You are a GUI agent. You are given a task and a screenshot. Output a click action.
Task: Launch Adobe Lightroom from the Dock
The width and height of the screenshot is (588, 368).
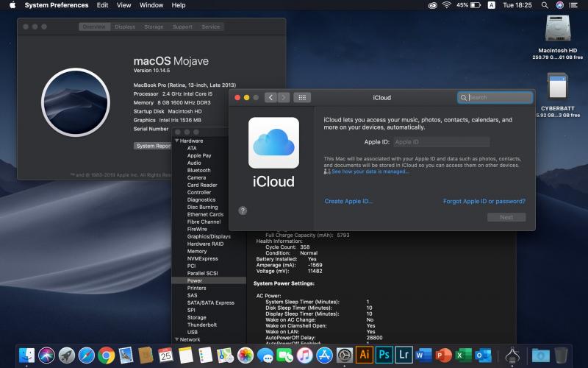(x=404, y=355)
